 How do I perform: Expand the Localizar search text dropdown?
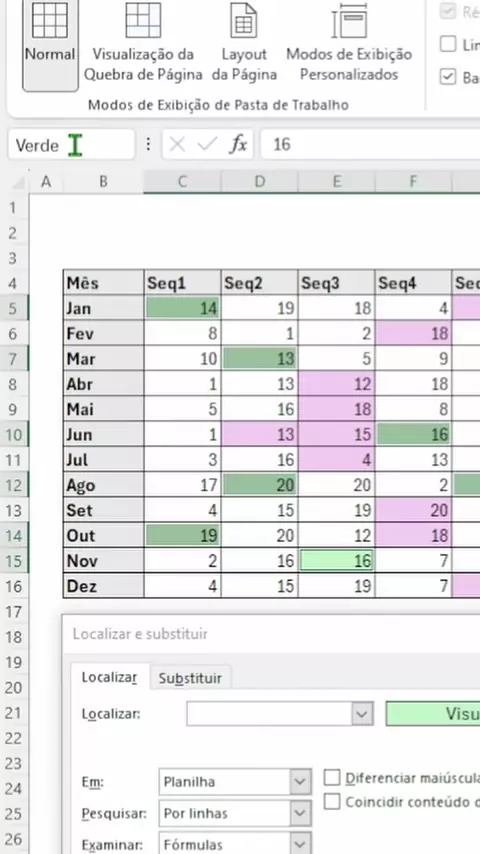tap(362, 713)
